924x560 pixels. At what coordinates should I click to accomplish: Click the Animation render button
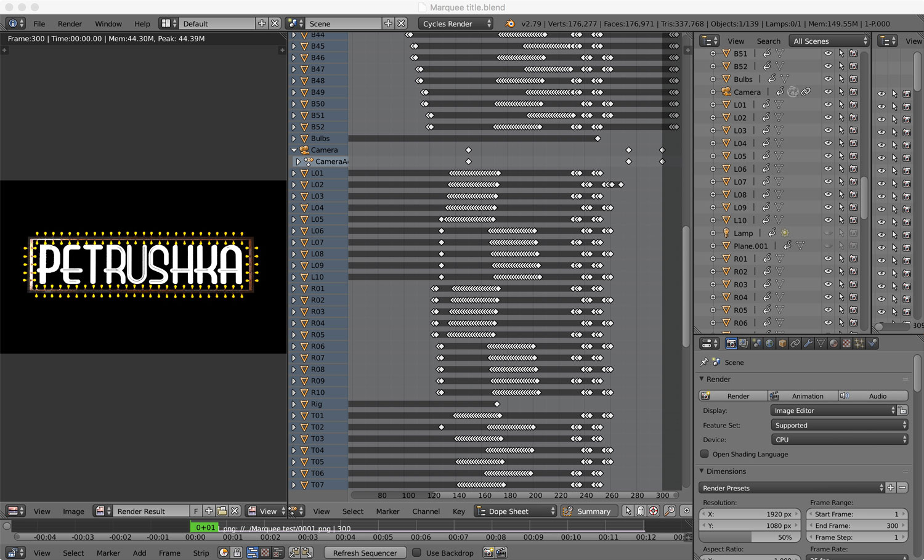pyautogui.click(x=803, y=396)
